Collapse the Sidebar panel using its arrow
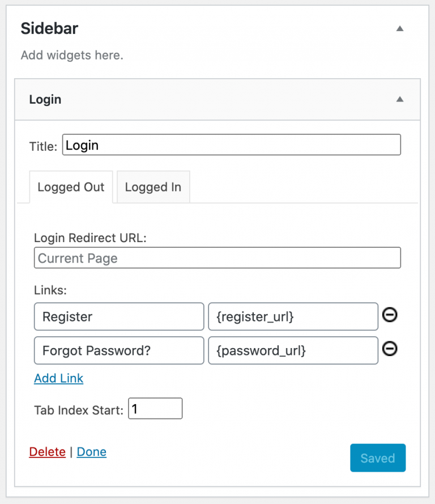The image size is (435, 504). (400, 28)
